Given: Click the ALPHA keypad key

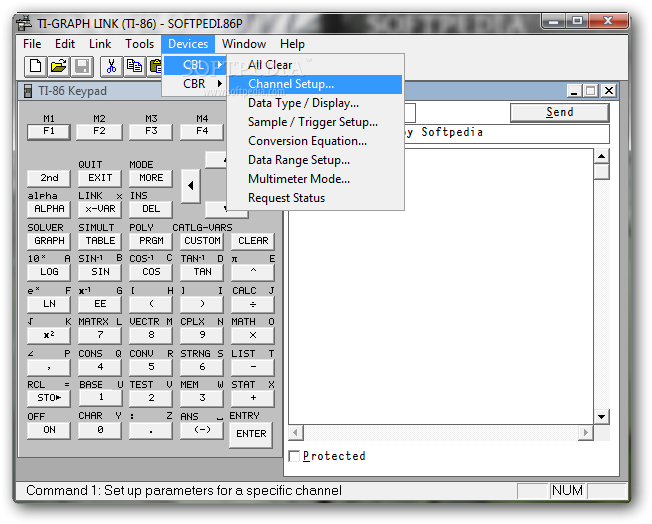Looking at the screenshot, I should click(x=49, y=209).
